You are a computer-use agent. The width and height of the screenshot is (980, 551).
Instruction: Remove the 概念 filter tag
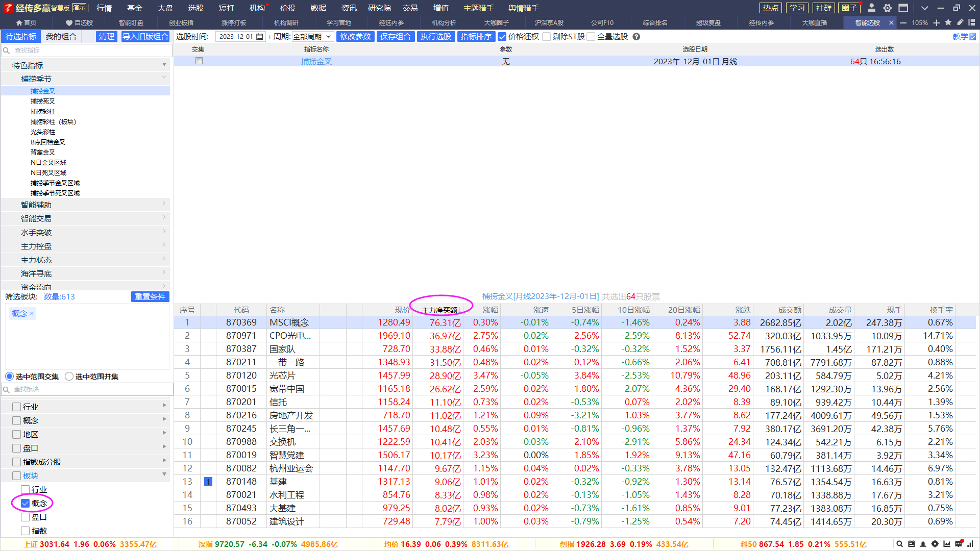click(32, 313)
